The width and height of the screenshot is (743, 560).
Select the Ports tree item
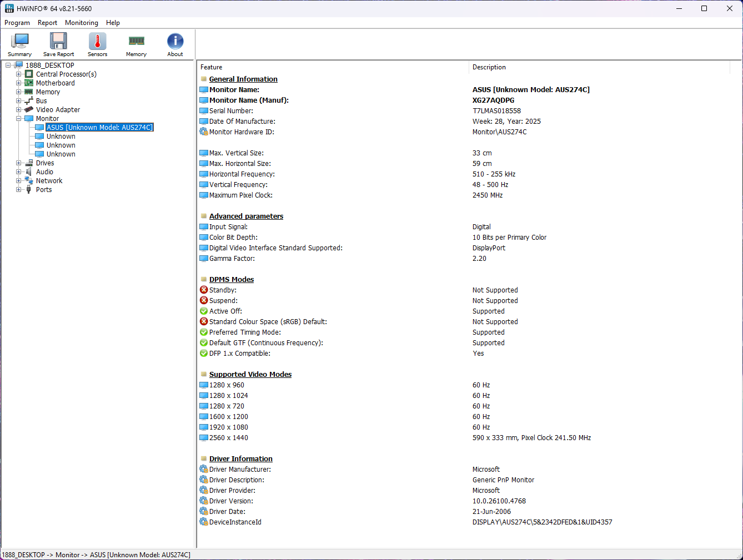pos(44,189)
